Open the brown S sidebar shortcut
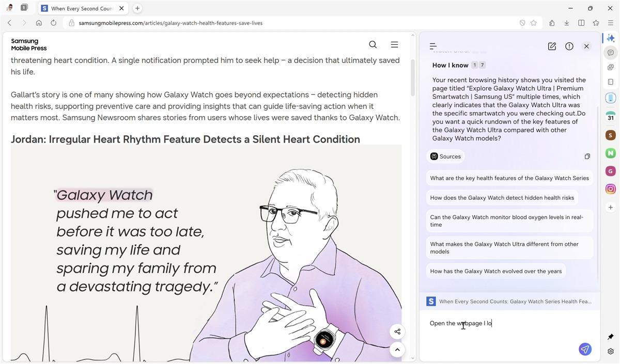The width and height of the screenshot is (620, 364). point(610,135)
